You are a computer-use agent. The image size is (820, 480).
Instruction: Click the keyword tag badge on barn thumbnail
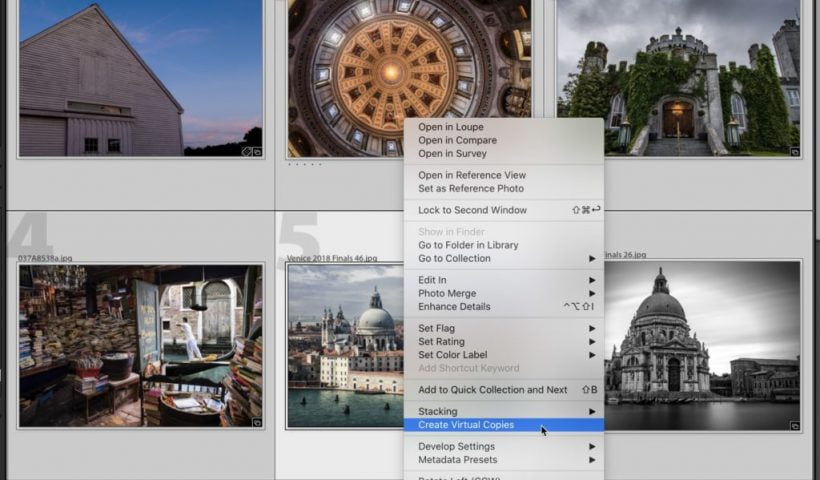(x=246, y=152)
